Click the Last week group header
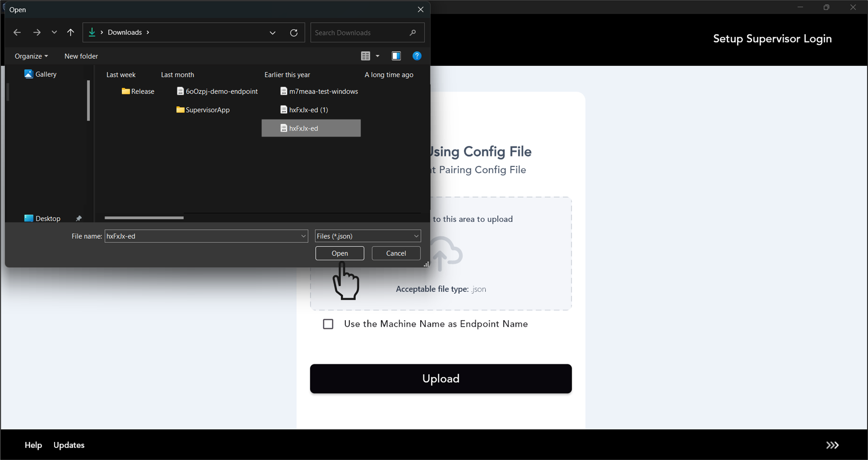The image size is (868, 460). pyautogui.click(x=121, y=75)
